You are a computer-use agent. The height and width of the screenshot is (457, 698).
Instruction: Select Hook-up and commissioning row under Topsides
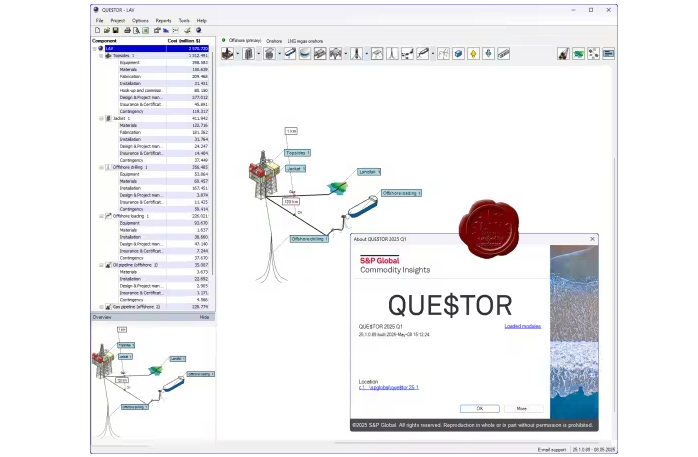pyautogui.click(x=163, y=90)
